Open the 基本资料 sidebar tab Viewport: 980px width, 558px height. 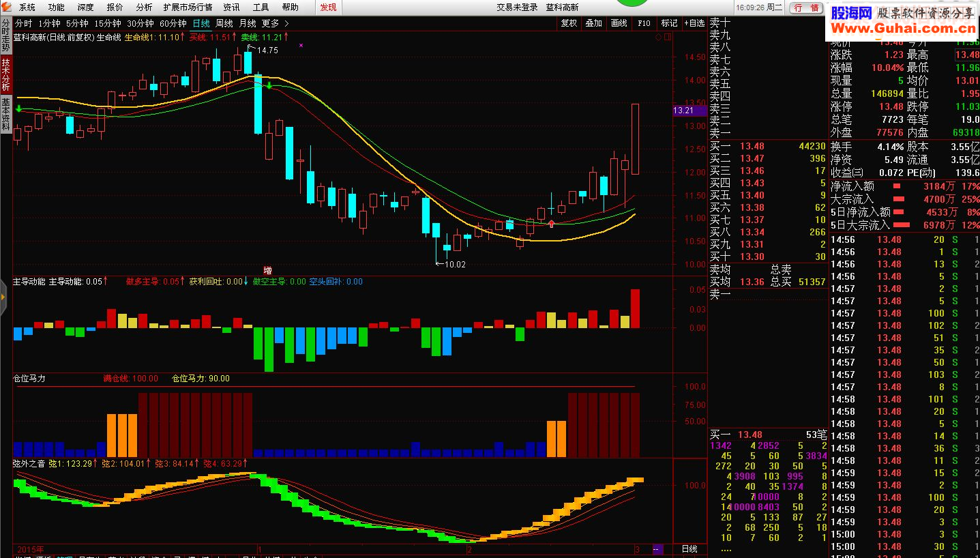tap(5, 114)
